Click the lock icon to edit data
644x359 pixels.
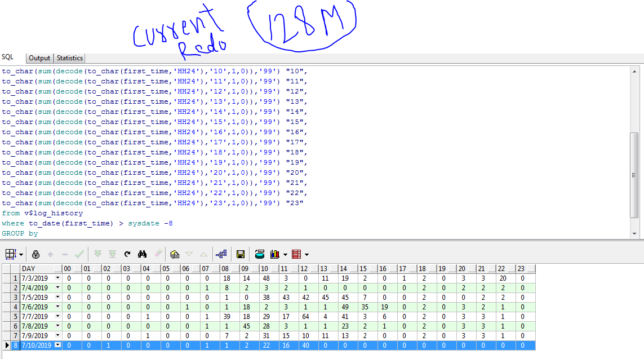[x=36, y=254]
